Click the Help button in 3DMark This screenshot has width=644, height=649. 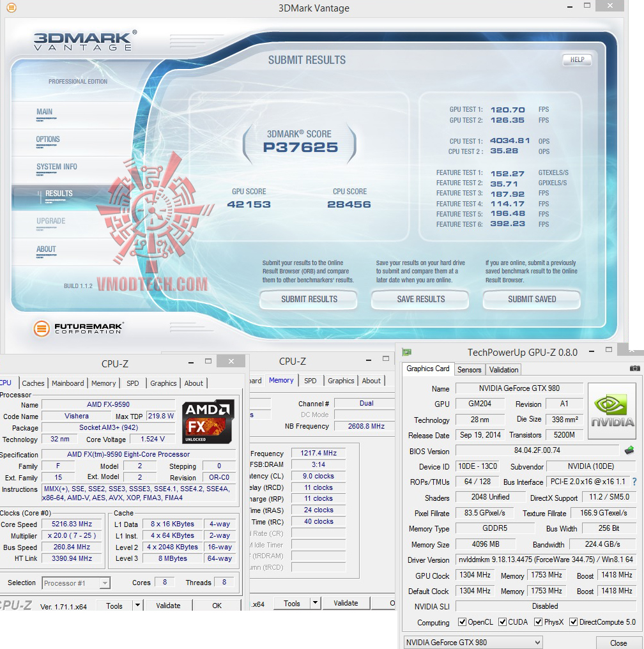tap(577, 59)
